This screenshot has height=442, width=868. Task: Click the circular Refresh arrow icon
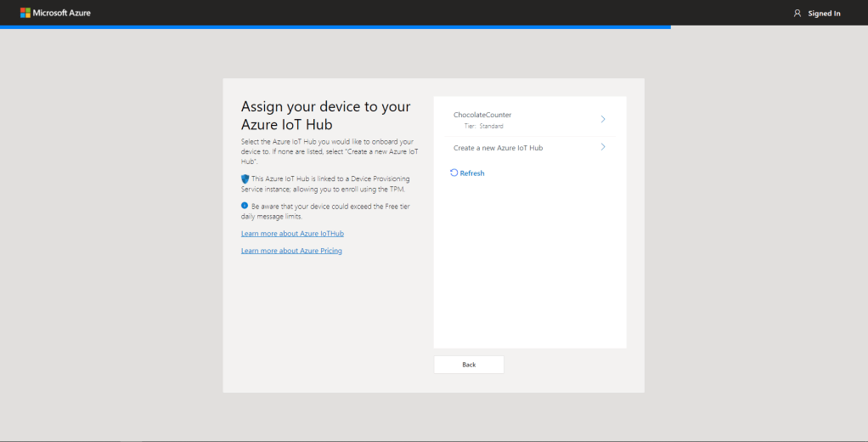tap(454, 173)
